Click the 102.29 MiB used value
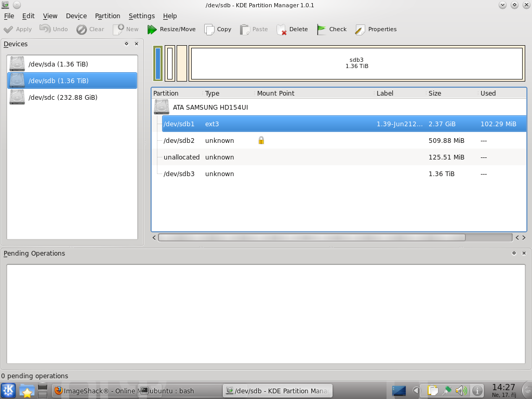The image size is (532, 399). pos(498,124)
